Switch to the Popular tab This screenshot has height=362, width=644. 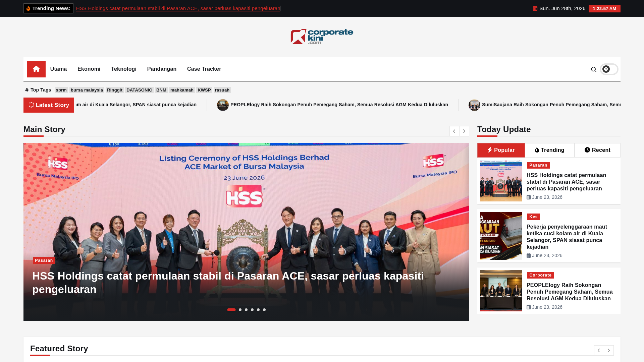coord(501,150)
